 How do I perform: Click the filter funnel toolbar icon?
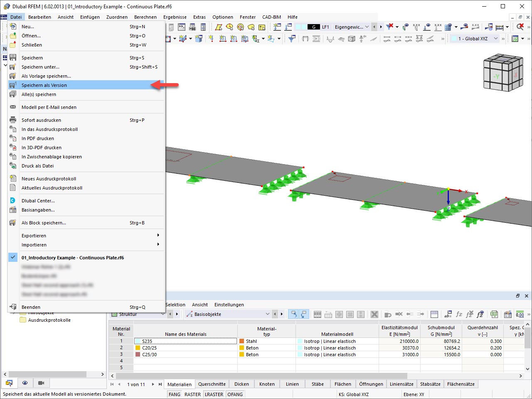(292, 39)
